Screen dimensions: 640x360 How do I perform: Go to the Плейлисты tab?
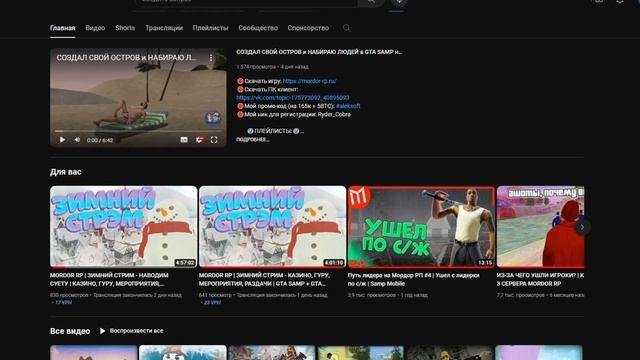click(x=210, y=28)
